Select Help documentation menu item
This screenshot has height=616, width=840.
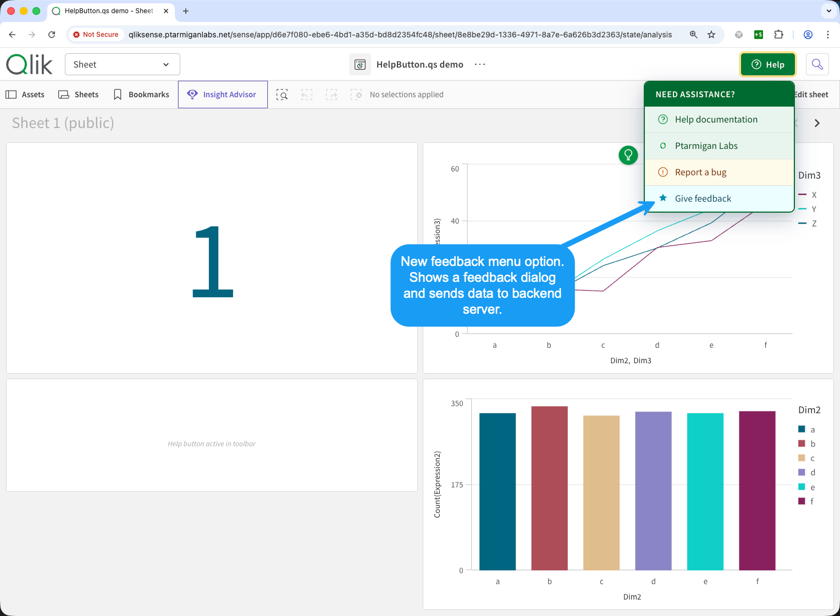(x=716, y=119)
